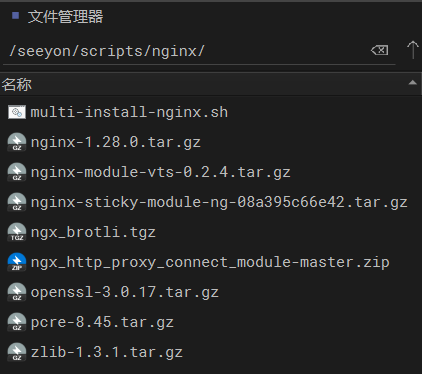This screenshot has width=422, height=374.
Task: Select the ngx_brotli.tgz file entry
Action: point(211,232)
